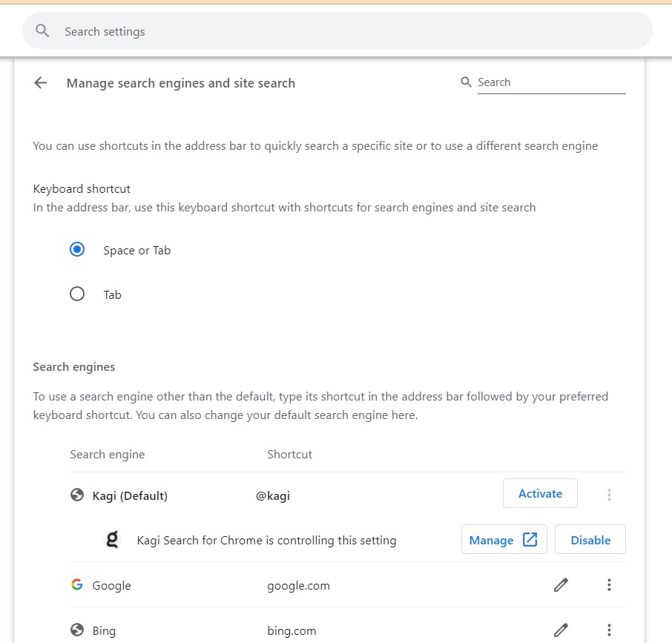This screenshot has width=672, height=643.
Task: Click the Manage extension button
Action: (x=504, y=540)
